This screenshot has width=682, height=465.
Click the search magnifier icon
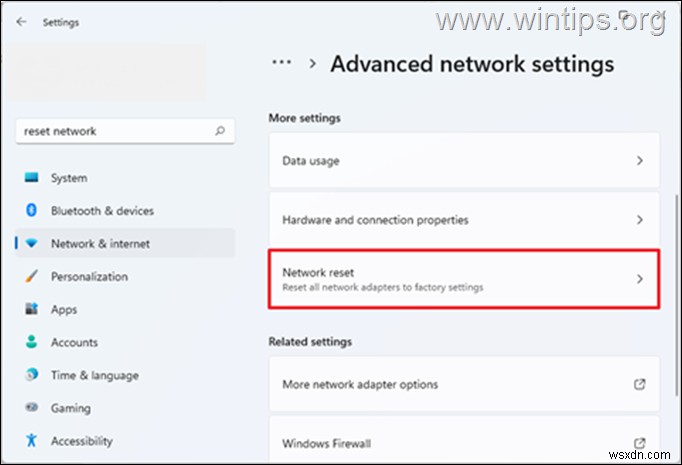[220, 131]
